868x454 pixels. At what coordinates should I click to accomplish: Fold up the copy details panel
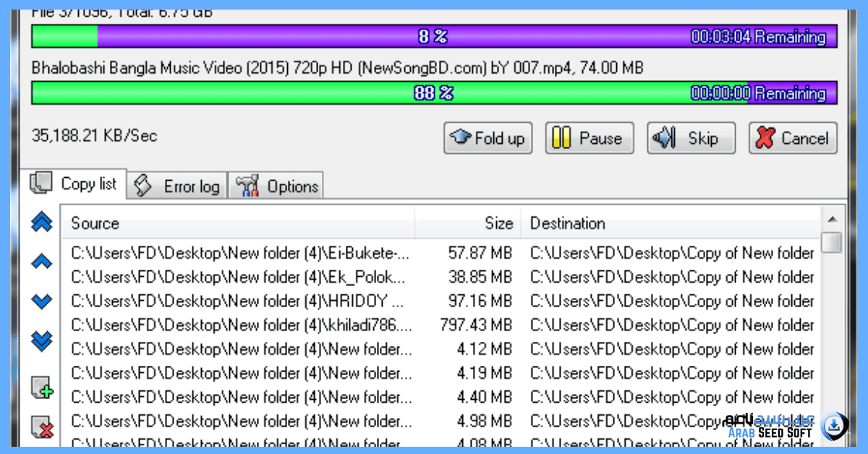488,138
